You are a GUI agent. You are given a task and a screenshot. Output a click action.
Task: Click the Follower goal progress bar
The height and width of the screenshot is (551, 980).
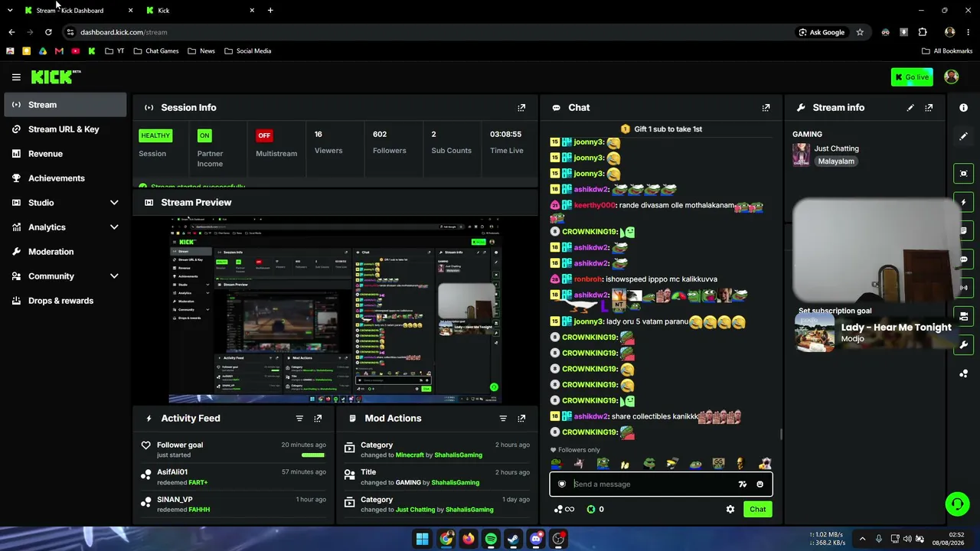(x=313, y=455)
